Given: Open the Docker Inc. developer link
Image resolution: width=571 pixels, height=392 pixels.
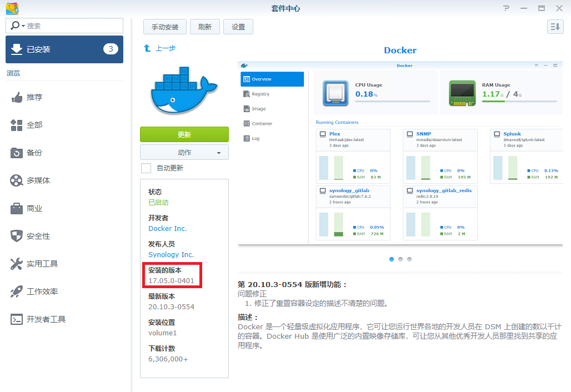Looking at the screenshot, I should [168, 229].
